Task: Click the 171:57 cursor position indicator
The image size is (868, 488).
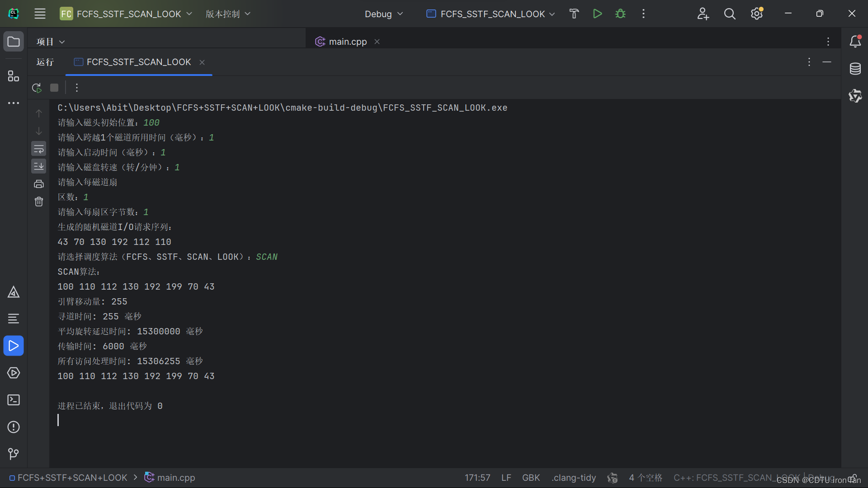Action: point(477,478)
